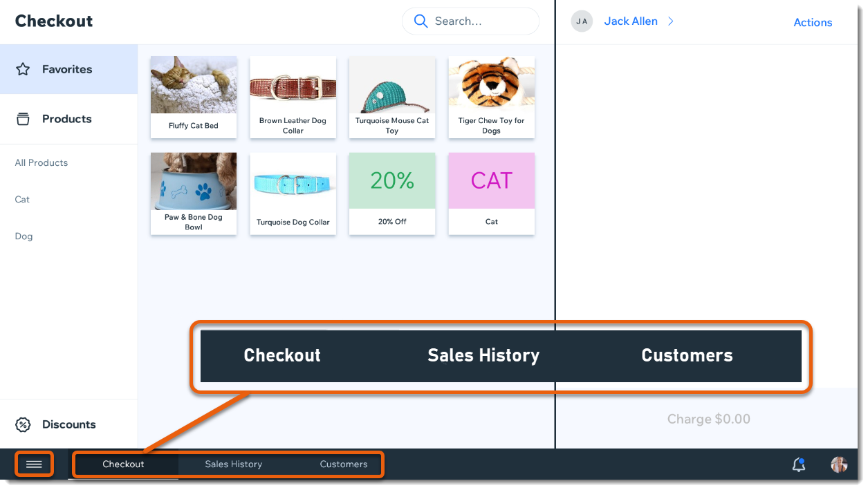Switch to the Checkout tab in bottom bar
Screen dimensions: 868x490
tap(123, 464)
